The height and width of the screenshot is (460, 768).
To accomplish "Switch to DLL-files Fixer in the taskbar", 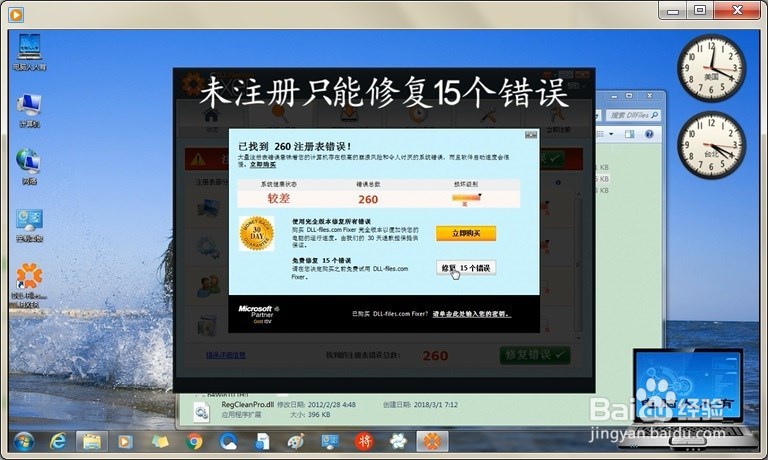I will 432,442.
